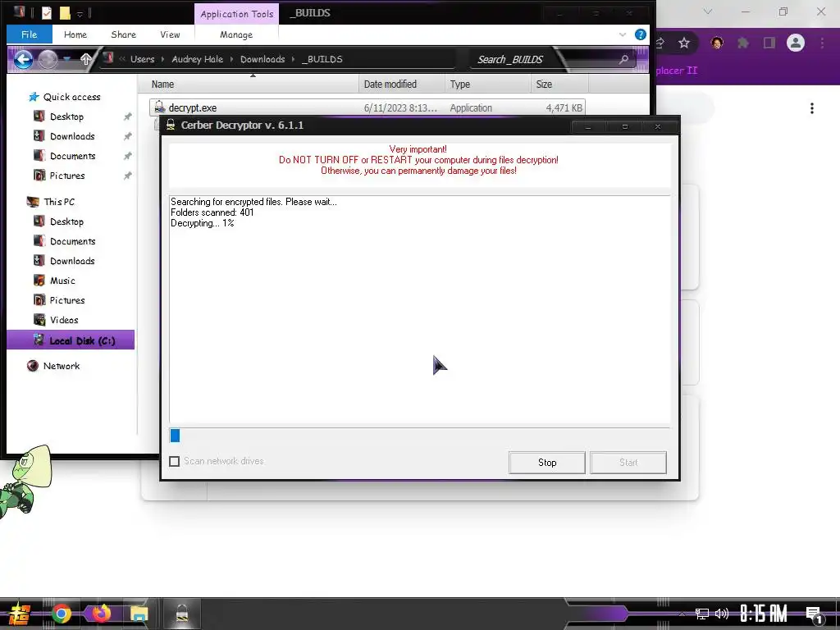Open Desktop under This PC
The image size is (840, 630).
point(66,221)
